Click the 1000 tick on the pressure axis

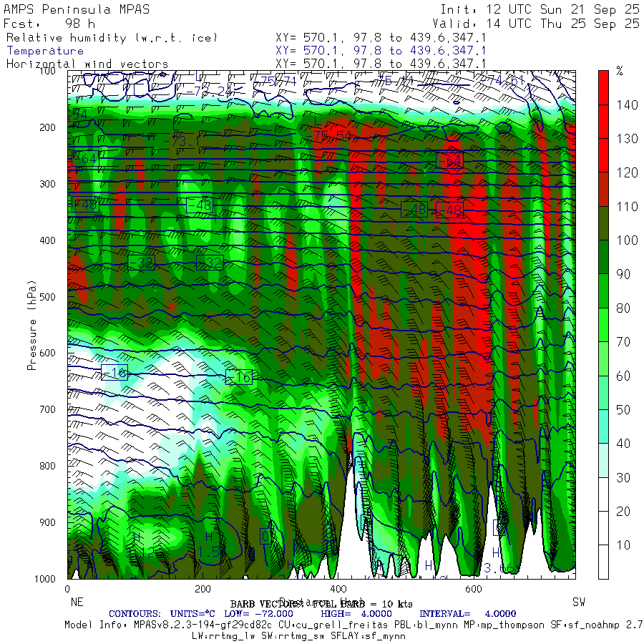coord(45,579)
